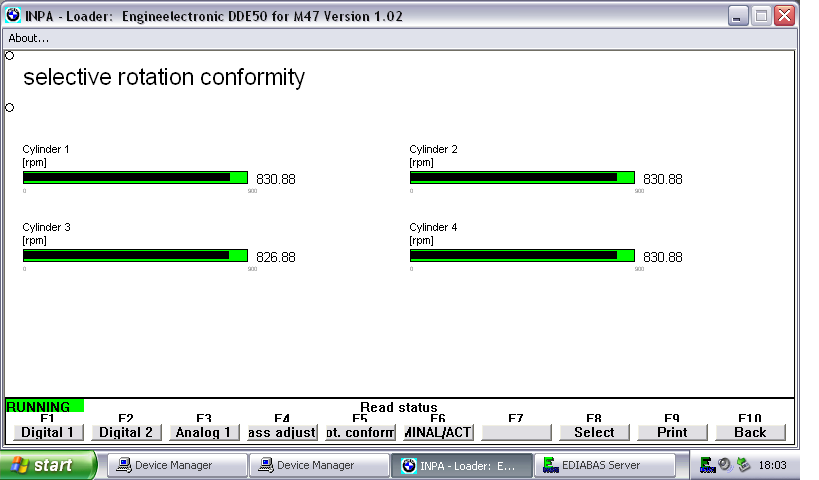Image resolution: width=819 pixels, height=480 pixels.
Task: Click the EDIABAS tray icon
Action: 707,465
